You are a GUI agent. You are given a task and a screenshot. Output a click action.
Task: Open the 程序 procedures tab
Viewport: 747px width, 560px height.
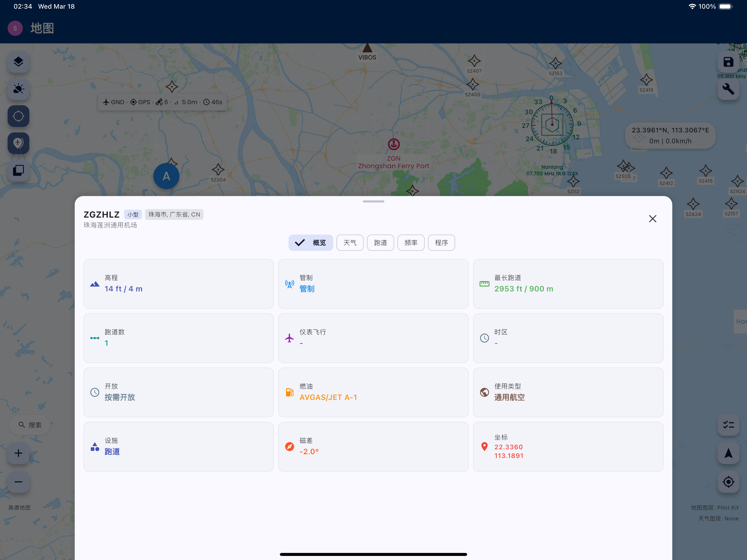pyautogui.click(x=441, y=243)
